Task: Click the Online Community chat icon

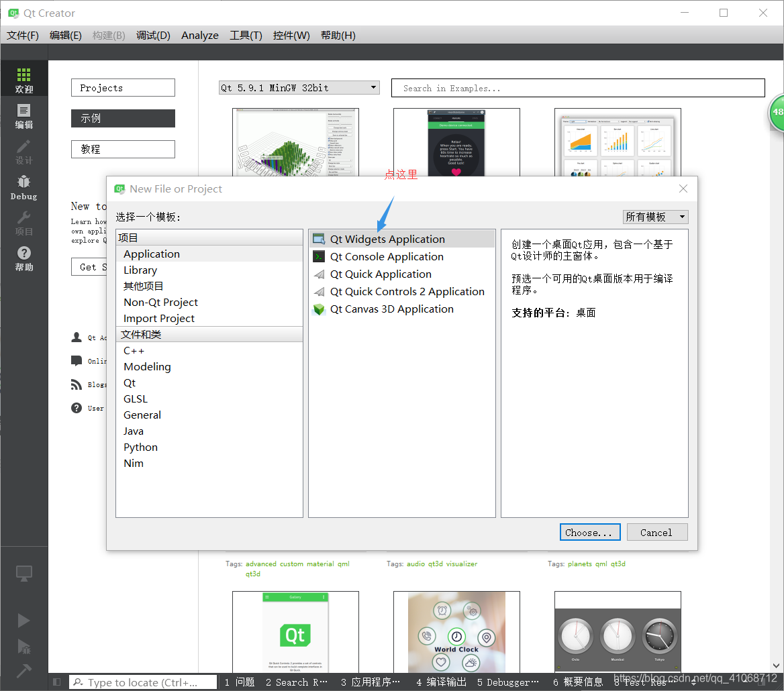Action: click(77, 361)
